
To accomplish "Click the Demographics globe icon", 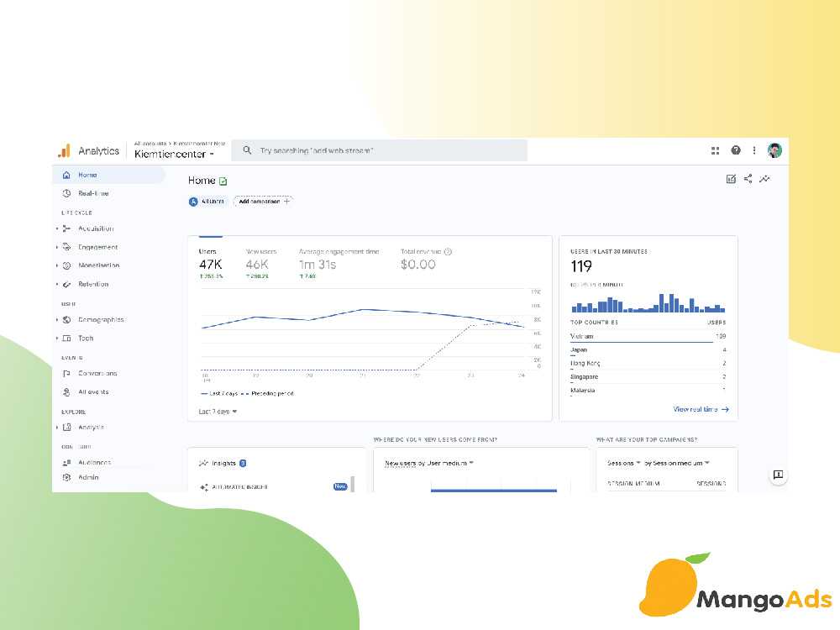I will 66,320.
